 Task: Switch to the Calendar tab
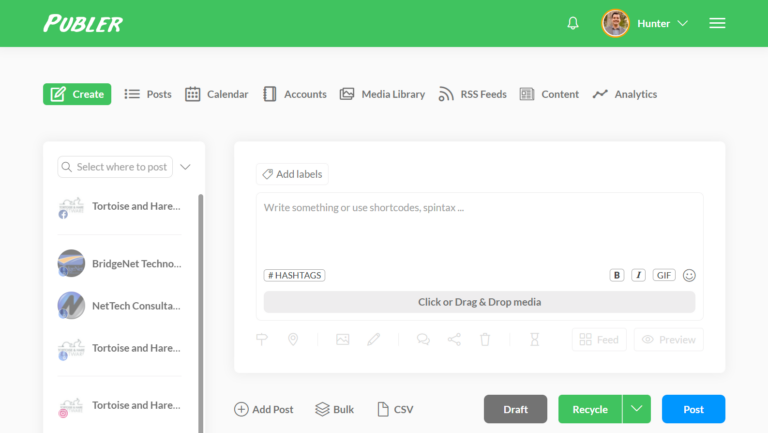[217, 94]
